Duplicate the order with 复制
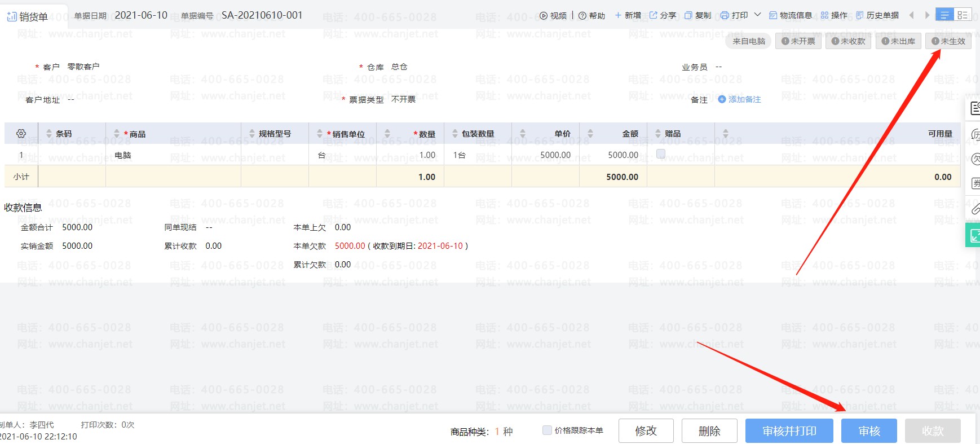Image resolution: width=980 pixels, height=444 pixels. click(698, 15)
